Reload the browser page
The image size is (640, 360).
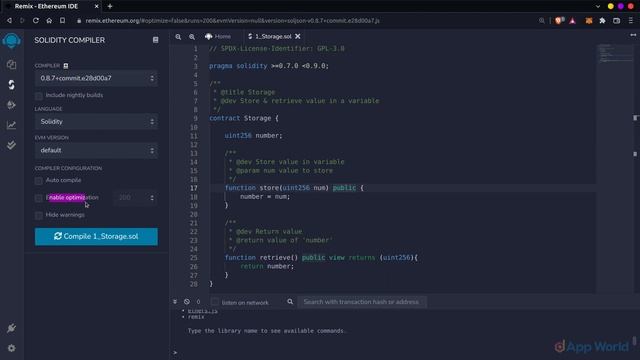(36, 20)
